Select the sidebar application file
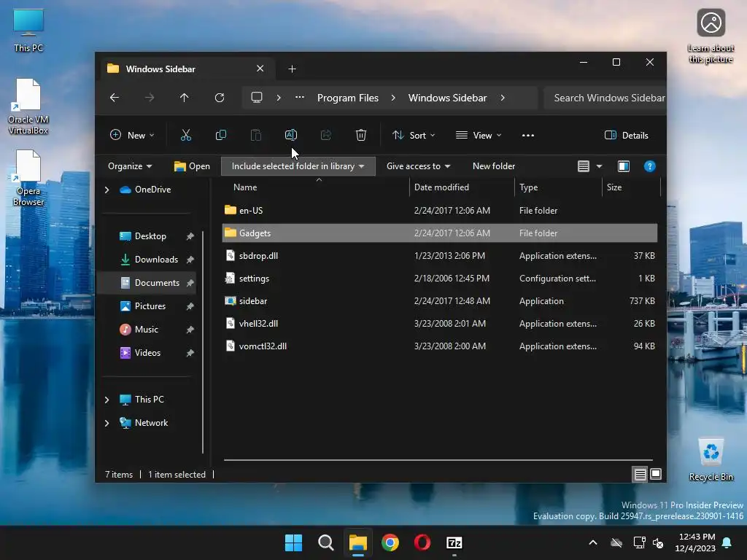This screenshot has width=747, height=560. pos(440,301)
